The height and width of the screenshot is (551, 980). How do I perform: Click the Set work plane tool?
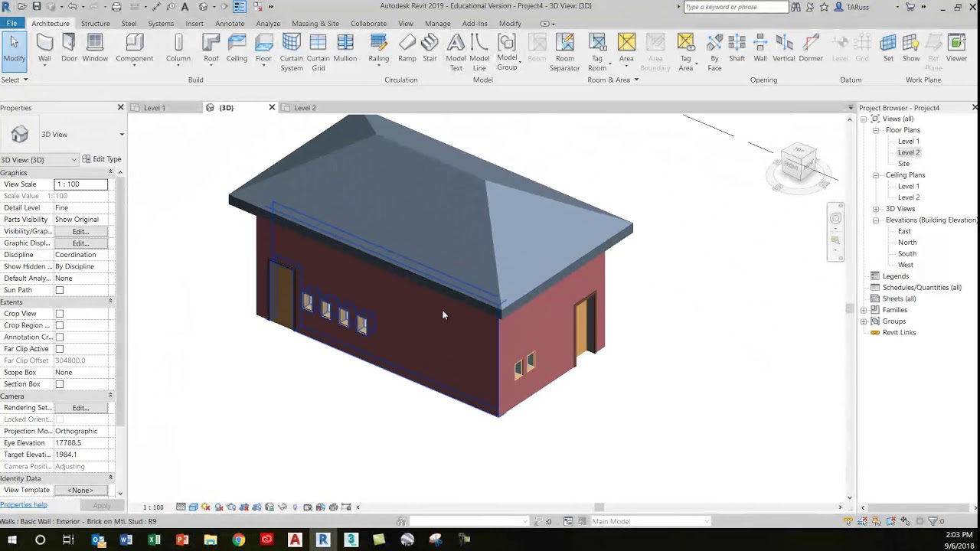[888, 47]
